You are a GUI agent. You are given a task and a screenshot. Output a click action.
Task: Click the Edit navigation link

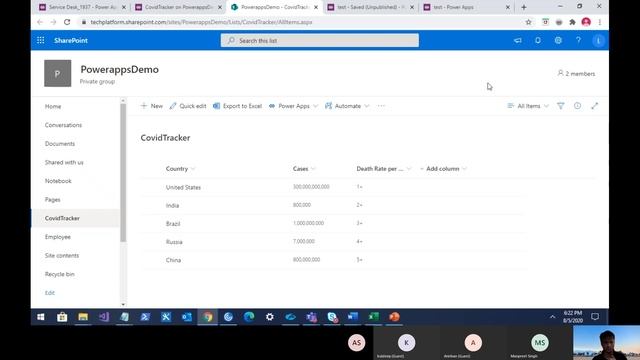pyautogui.click(x=50, y=293)
